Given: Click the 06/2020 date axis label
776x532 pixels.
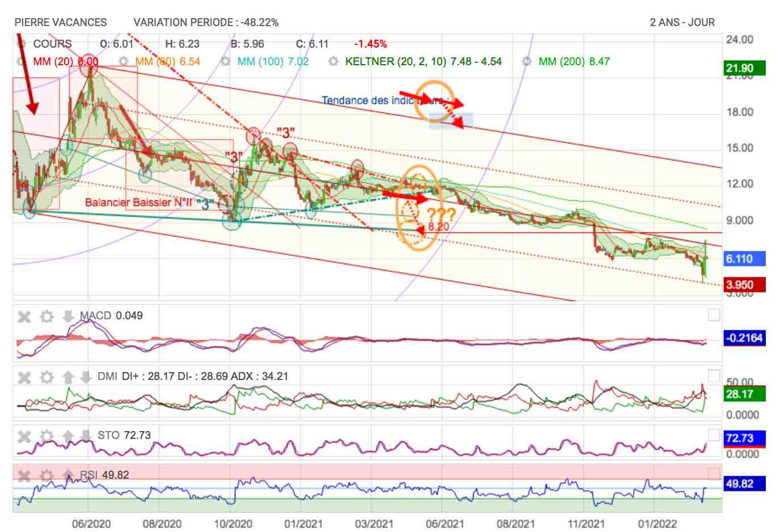Looking at the screenshot, I should point(91,523).
